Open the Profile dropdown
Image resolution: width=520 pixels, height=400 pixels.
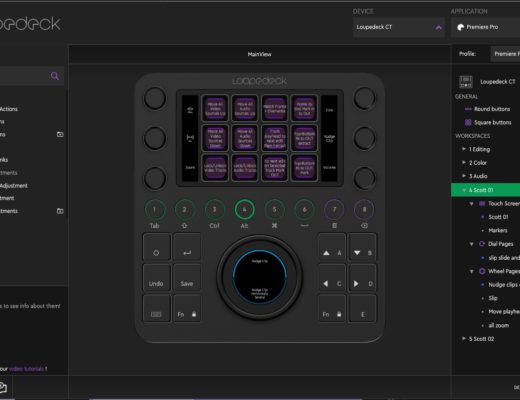pyautogui.click(x=505, y=54)
